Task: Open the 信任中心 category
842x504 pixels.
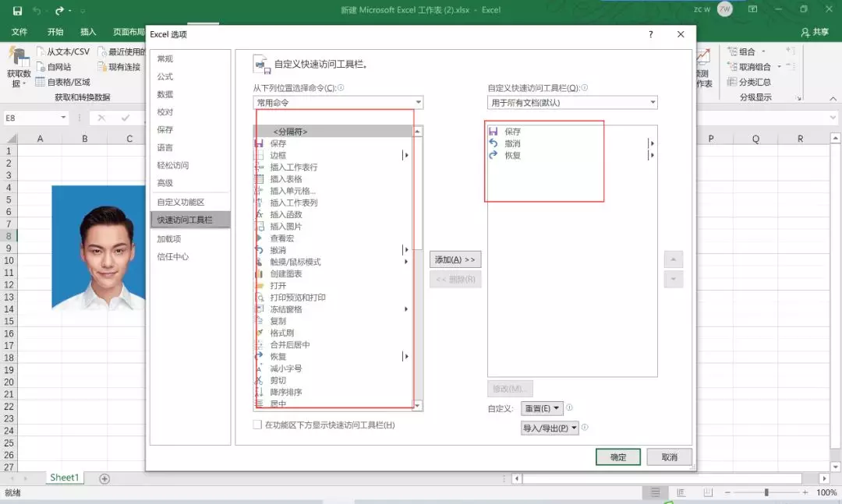Action: tap(190, 256)
